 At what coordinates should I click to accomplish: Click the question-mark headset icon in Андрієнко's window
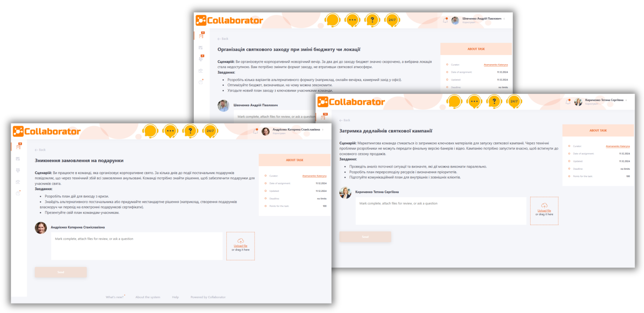click(190, 131)
